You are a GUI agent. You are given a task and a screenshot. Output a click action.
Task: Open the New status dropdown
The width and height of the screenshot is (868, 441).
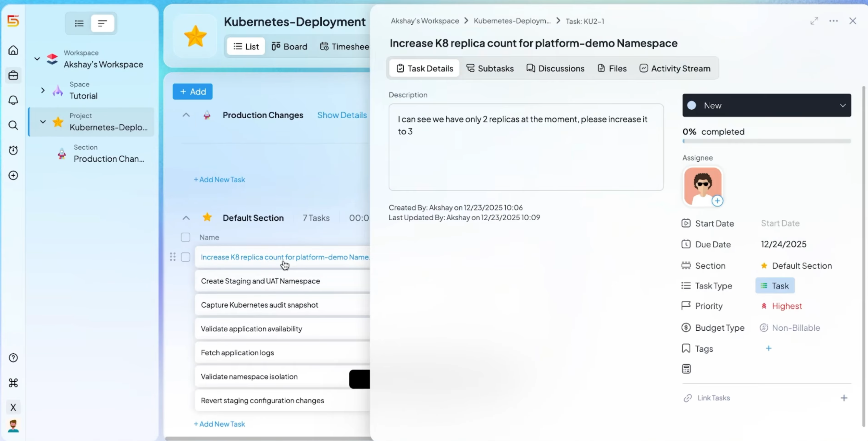pyautogui.click(x=766, y=106)
